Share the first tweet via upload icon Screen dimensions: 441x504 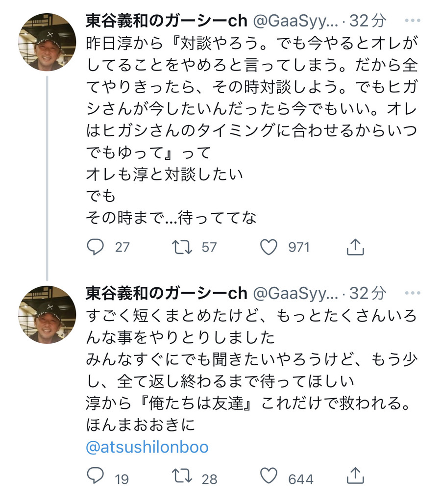355,247
